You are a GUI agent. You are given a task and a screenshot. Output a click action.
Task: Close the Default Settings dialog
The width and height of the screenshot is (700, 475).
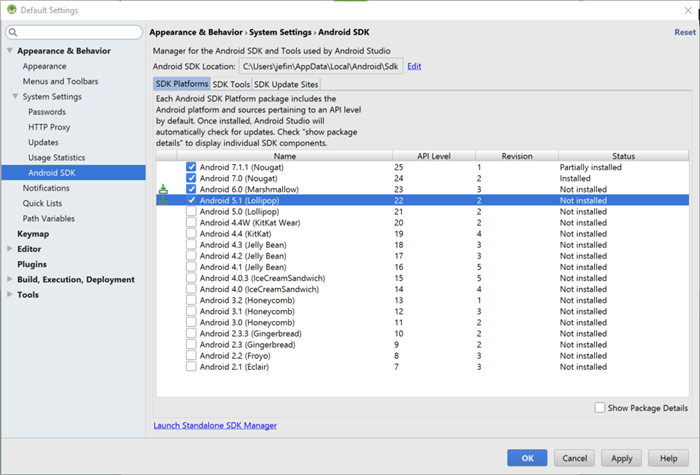tap(688, 10)
